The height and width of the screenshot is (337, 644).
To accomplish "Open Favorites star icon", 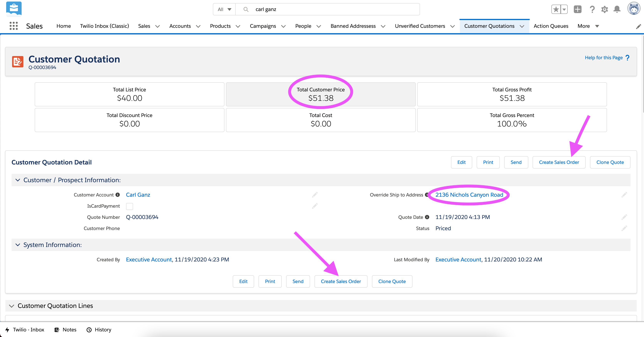I will click(556, 9).
